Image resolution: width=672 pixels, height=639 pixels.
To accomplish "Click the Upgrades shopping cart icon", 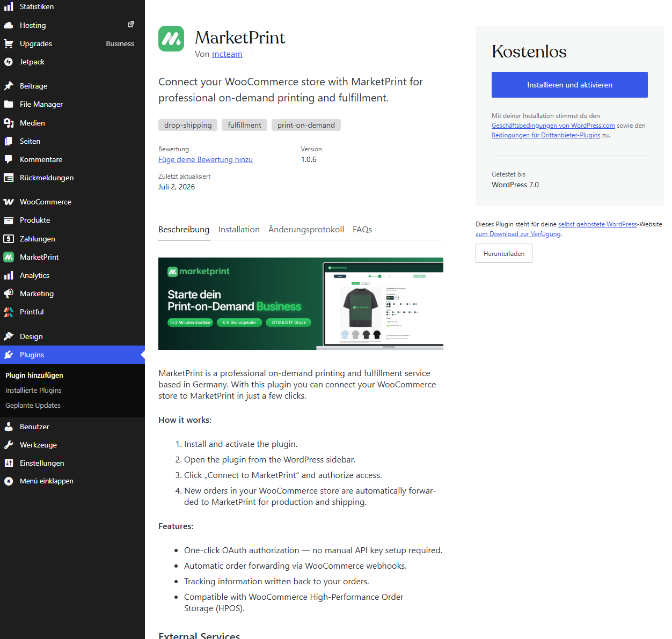I will [x=9, y=43].
